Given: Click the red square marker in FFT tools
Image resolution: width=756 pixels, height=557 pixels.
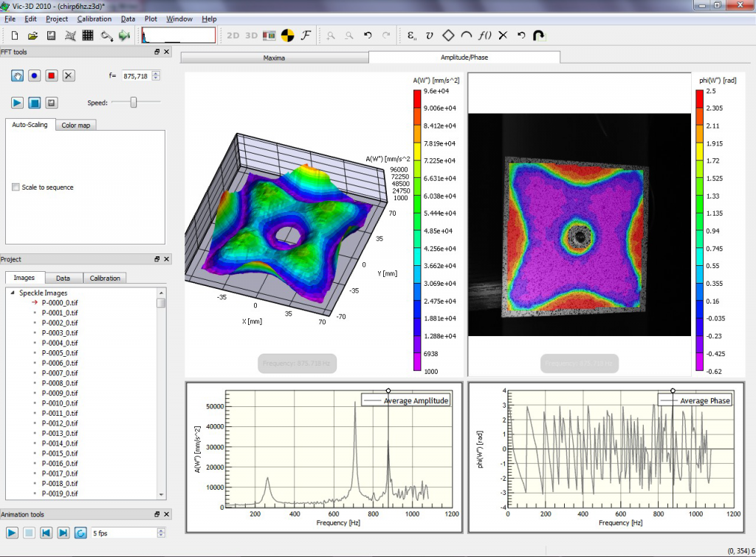Looking at the screenshot, I should [x=51, y=75].
